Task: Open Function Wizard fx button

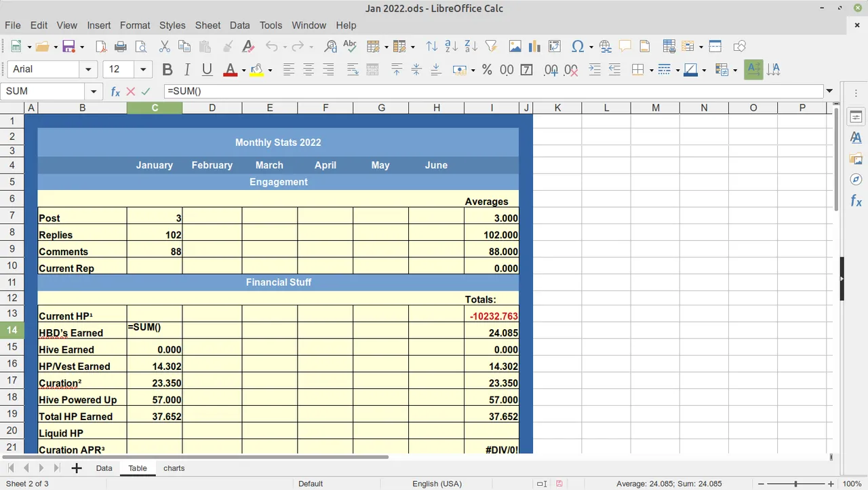Action: (x=115, y=92)
